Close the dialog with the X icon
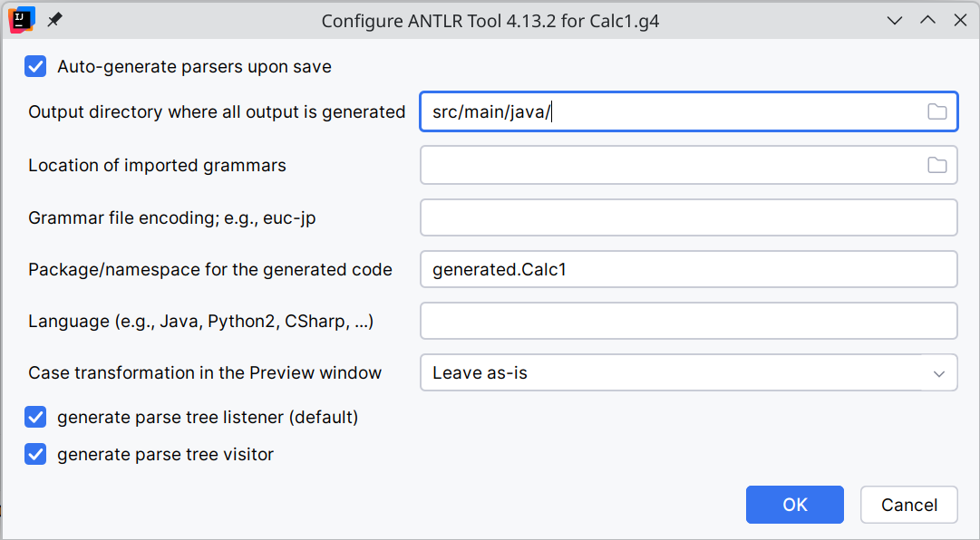980x540 pixels. tap(959, 20)
